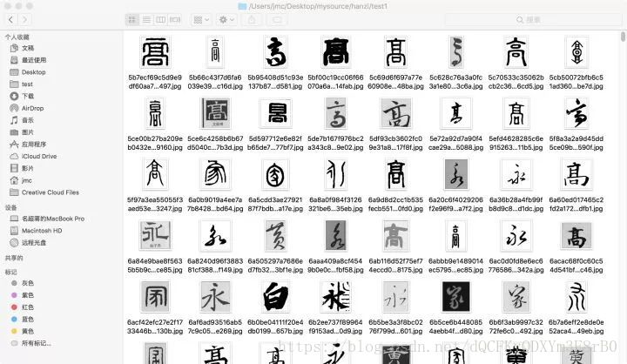Open the arrange-by grouping dropdown

[201, 19]
